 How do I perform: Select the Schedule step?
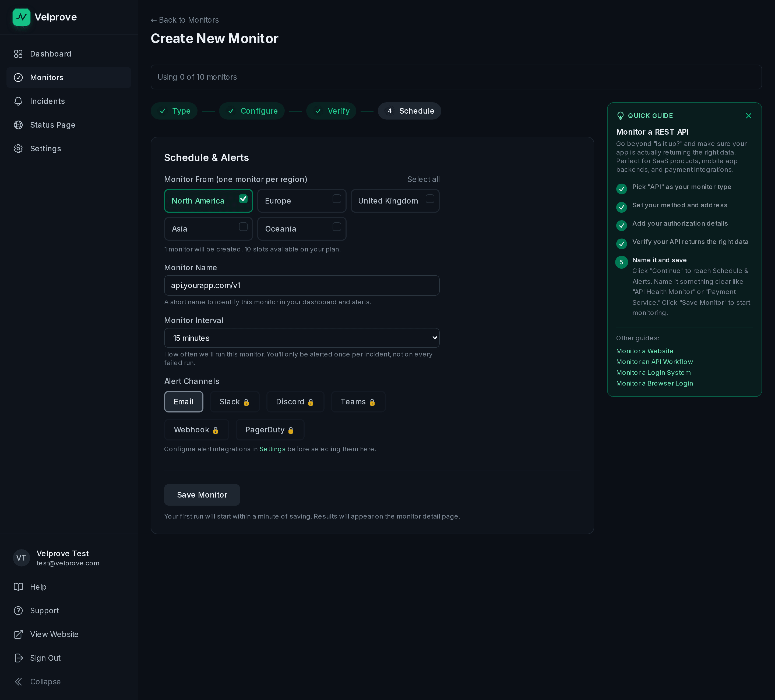[409, 111]
